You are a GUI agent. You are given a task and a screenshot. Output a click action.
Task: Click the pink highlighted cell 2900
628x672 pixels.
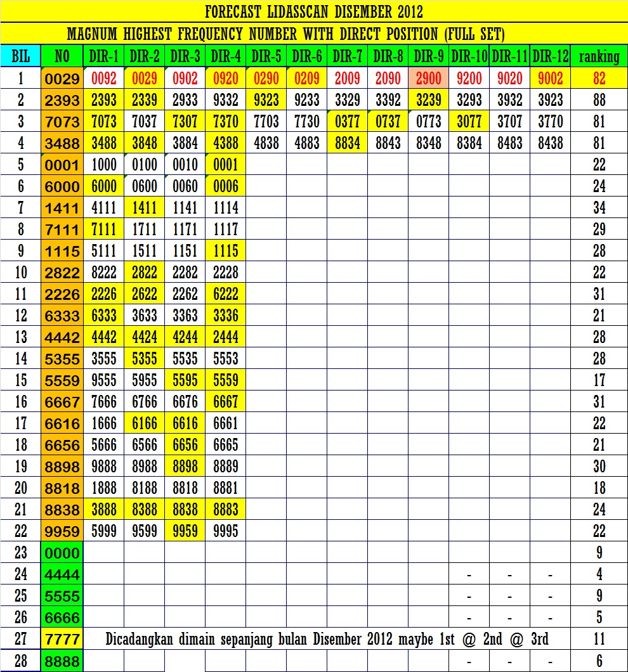pos(429,78)
